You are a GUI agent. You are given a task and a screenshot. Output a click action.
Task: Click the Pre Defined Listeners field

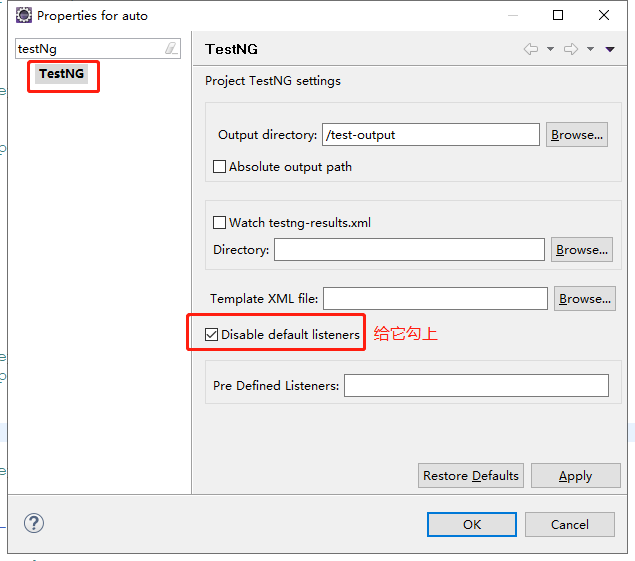(476, 385)
